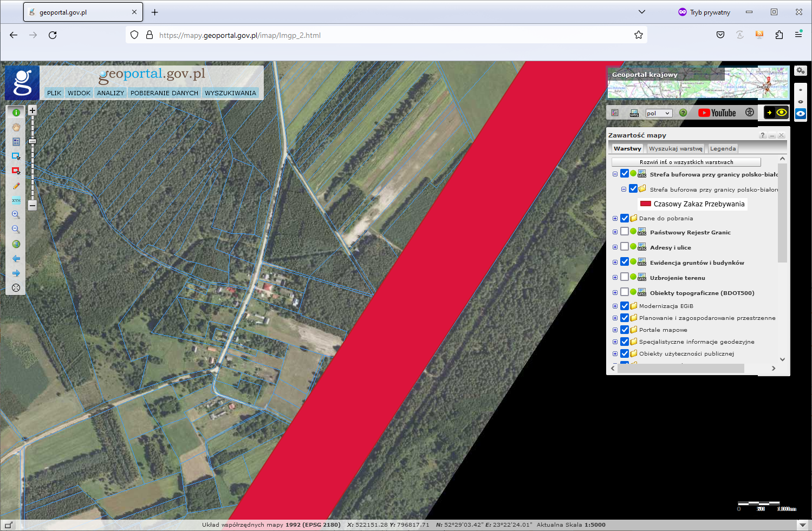
Task: Expand the Uzbrojenie terenu layer tree
Action: [615, 278]
